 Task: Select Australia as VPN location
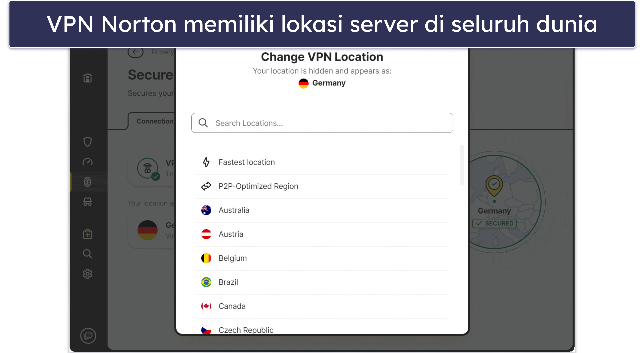pos(322,210)
